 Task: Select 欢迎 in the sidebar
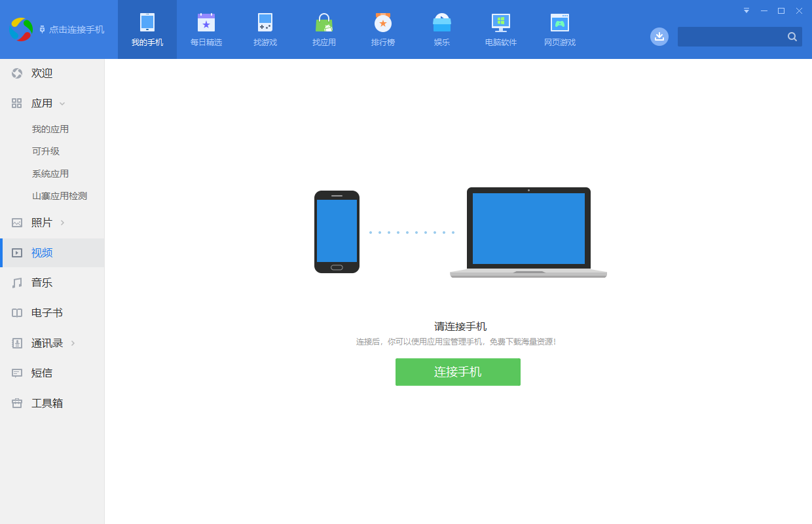click(x=52, y=73)
